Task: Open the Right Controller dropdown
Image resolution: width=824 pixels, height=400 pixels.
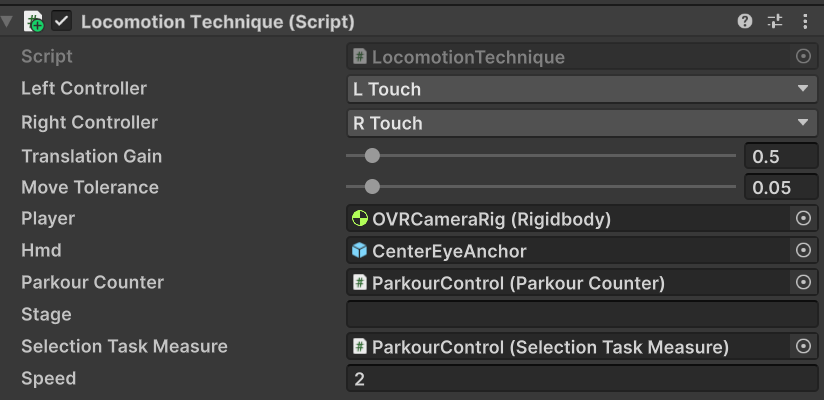Action: 582,123
